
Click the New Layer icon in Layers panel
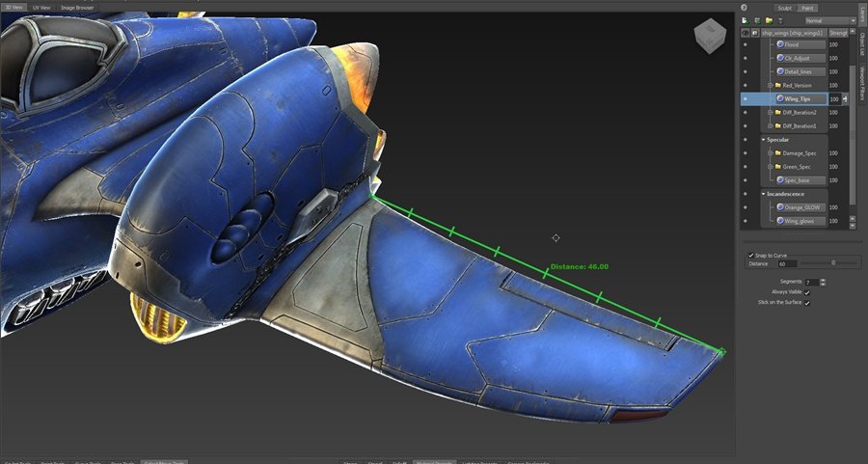tap(746, 20)
